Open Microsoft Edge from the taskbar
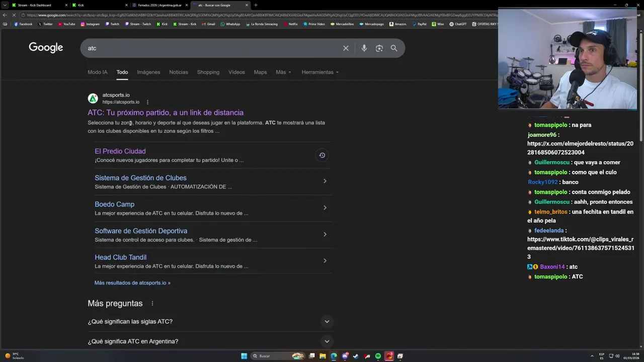Image resolution: width=644 pixels, height=362 pixels. pyautogui.click(x=334, y=356)
